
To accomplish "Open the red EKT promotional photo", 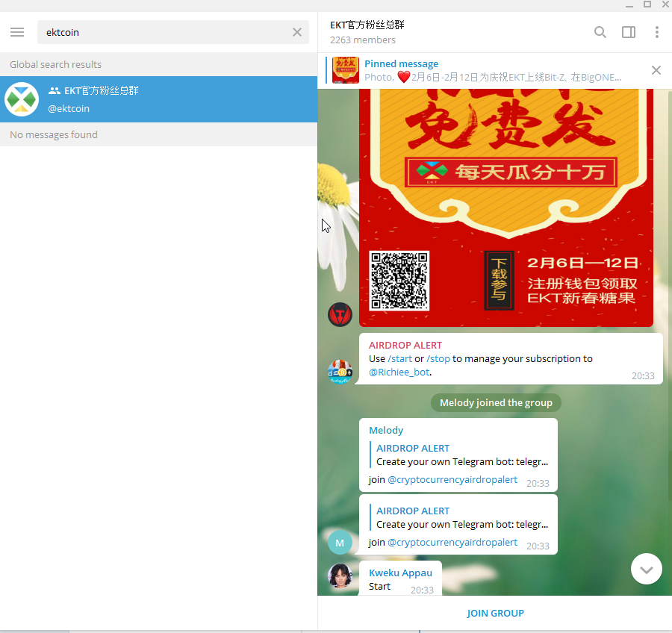I will pos(505,208).
